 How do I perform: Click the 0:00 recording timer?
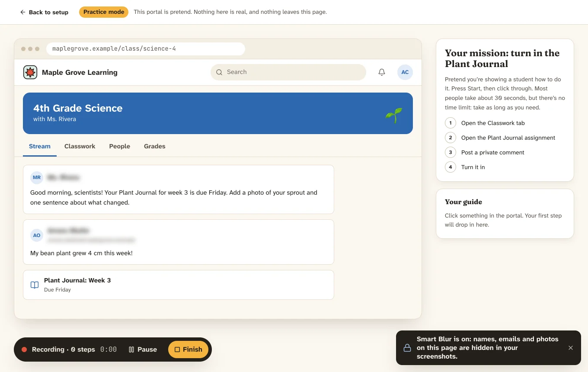tap(109, 350)
